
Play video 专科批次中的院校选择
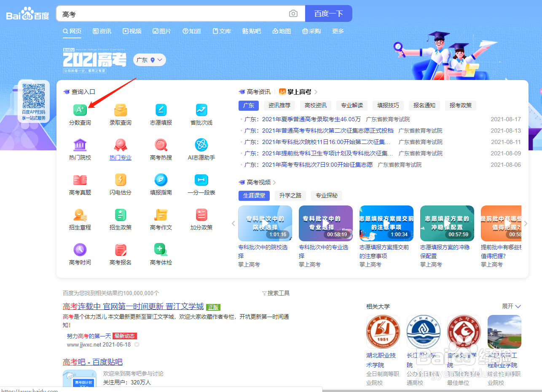(265, 223)
